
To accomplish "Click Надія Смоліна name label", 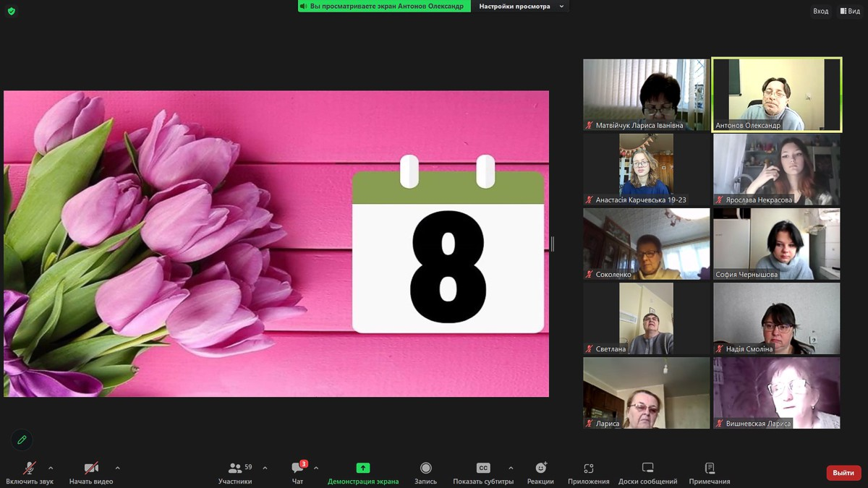I will tap(749, 349).
